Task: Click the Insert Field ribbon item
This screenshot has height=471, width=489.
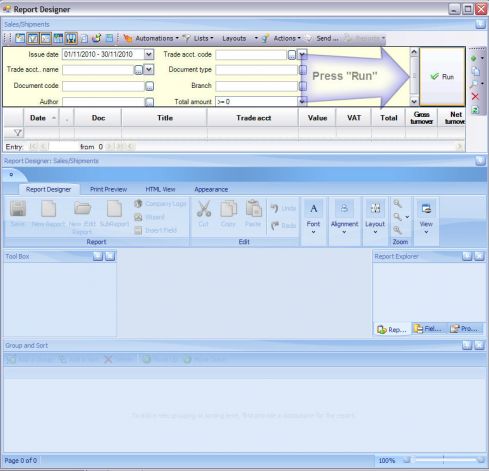Action: [155, 230]
